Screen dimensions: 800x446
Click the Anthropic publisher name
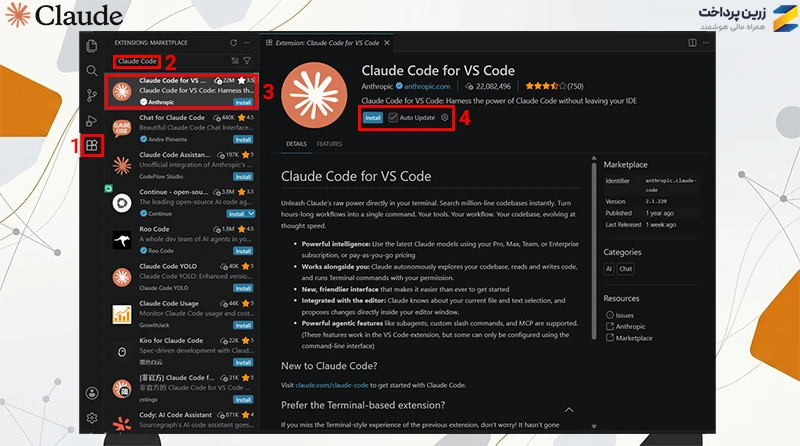tap(377, 86)
